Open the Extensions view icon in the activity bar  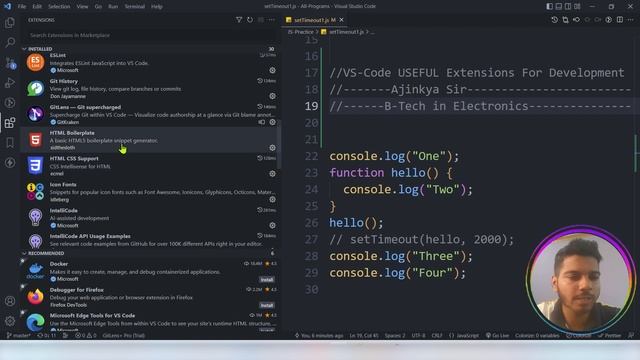10,122
